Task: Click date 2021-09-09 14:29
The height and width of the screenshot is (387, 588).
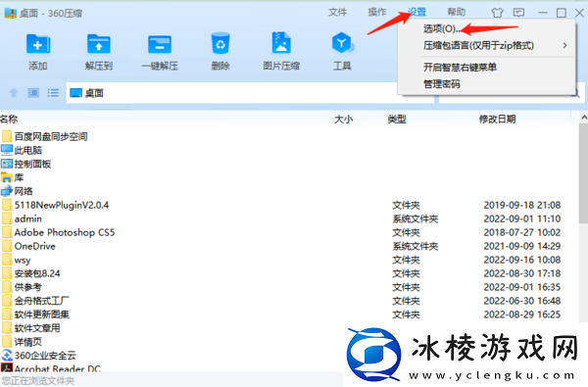Action: point(522,246)
